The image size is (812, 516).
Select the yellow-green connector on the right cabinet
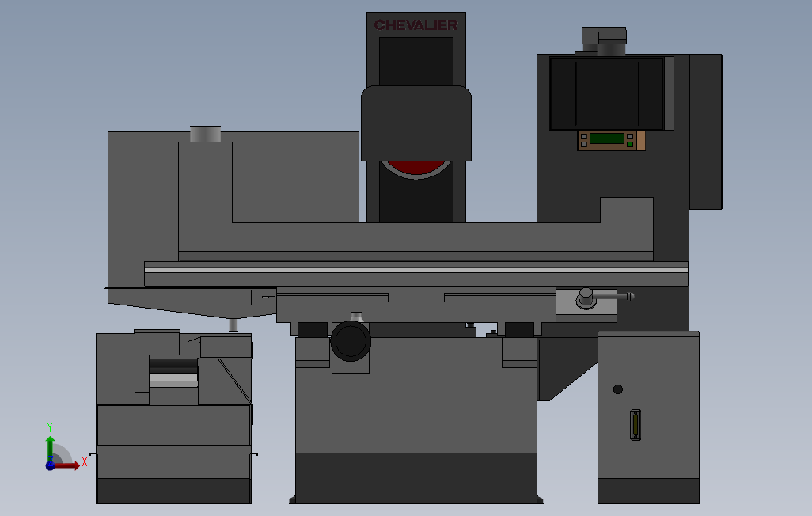(636, 425)
